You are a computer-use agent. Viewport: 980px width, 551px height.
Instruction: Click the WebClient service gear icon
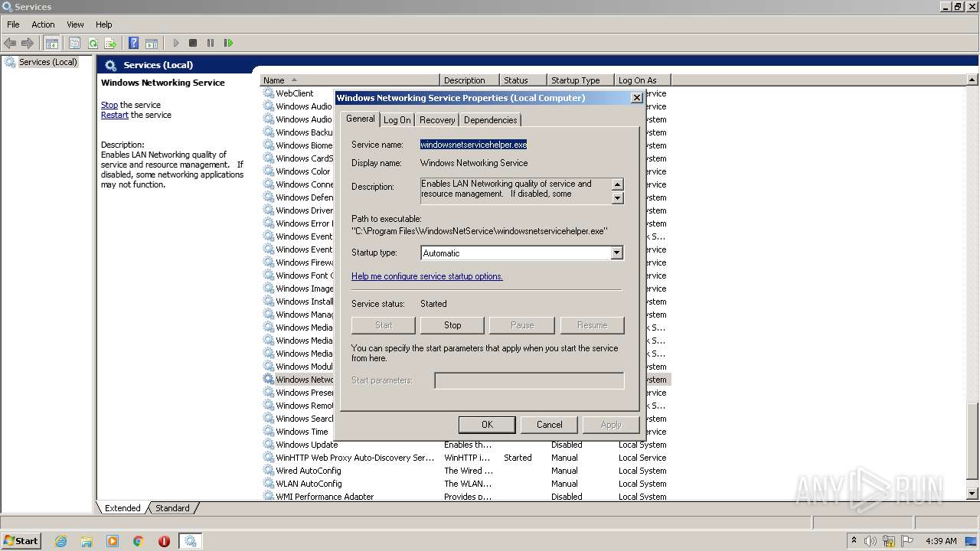pos(269,93)
